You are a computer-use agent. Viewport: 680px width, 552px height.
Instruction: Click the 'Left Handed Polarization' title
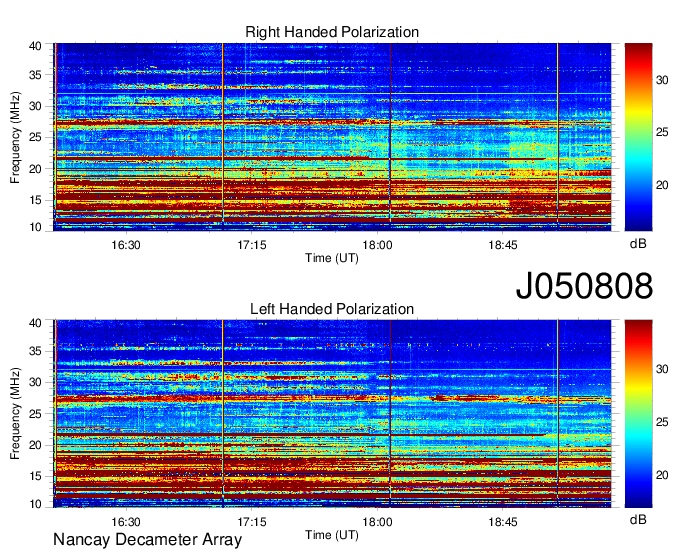[332, 309]
